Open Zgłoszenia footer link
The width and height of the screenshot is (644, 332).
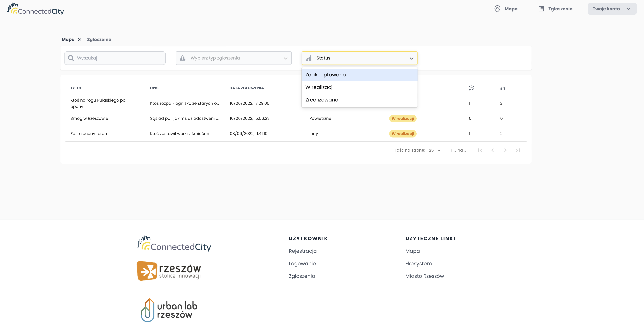click(x=302, y=276)
